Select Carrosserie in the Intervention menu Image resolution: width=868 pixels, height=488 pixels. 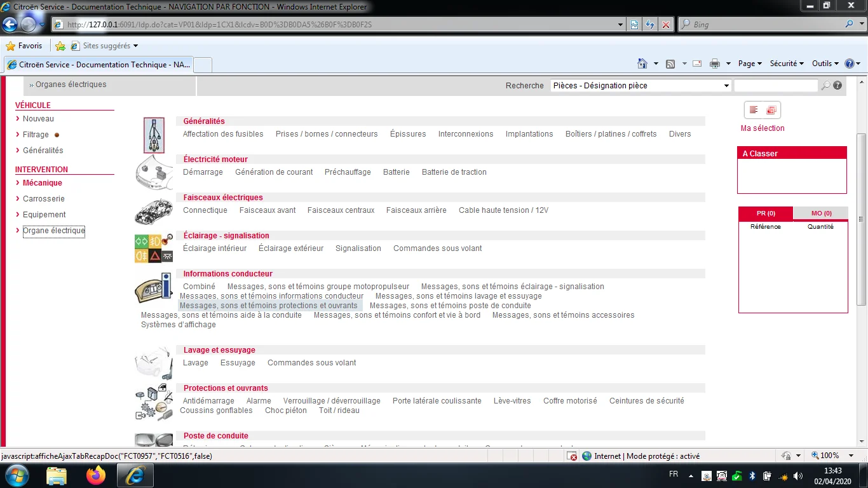point(44,199)
